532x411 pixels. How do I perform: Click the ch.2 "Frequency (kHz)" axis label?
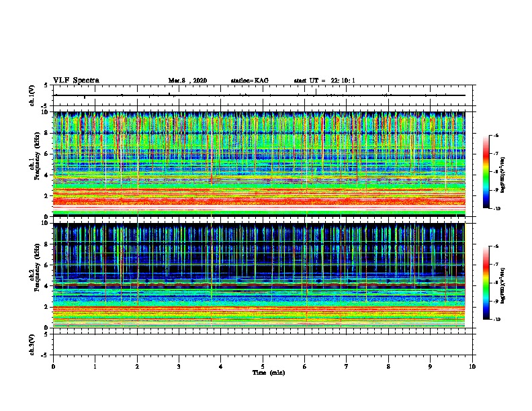tap(37, 267)
